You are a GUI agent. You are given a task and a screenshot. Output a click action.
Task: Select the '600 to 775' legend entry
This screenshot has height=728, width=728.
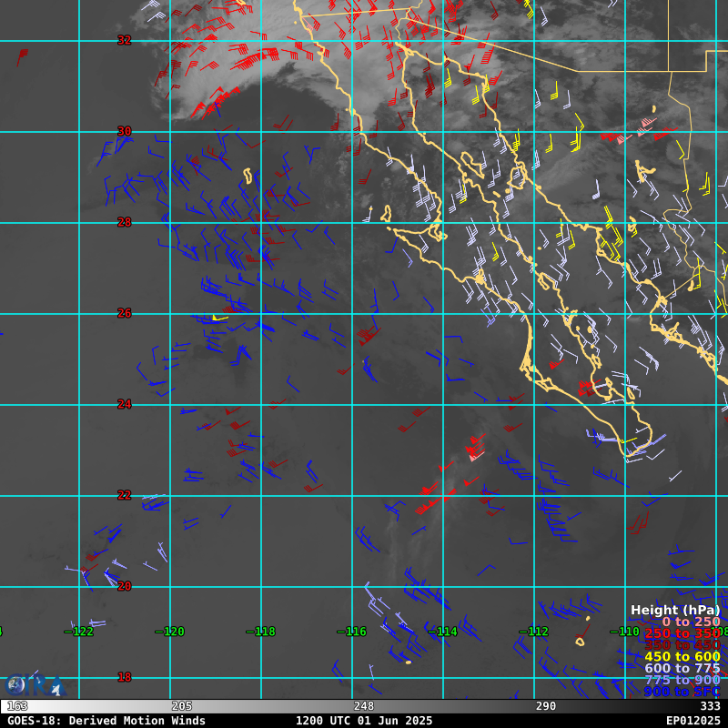682,668
